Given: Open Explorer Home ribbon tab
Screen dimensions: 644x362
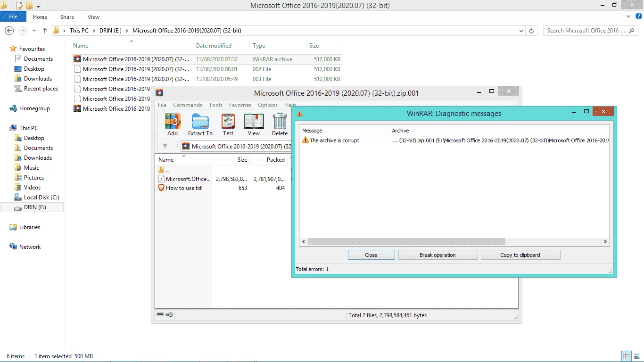Looking at the screenshot, I should coord(40,17).
